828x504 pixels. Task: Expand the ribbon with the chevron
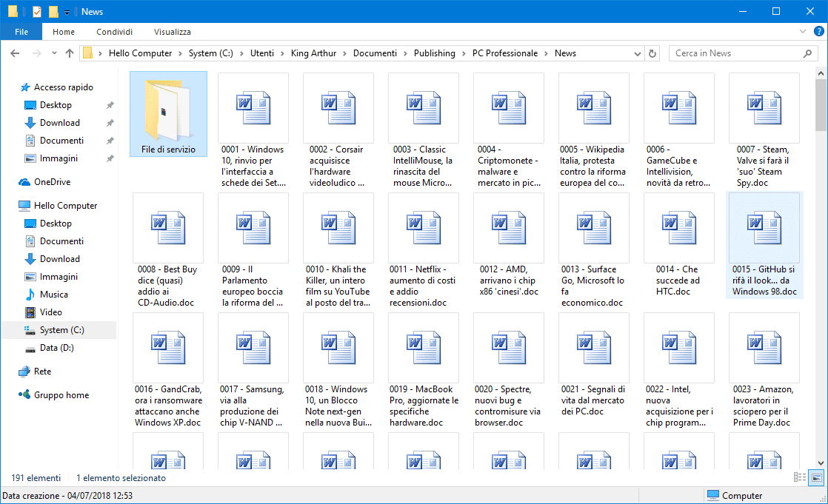[x=804, y=32]
